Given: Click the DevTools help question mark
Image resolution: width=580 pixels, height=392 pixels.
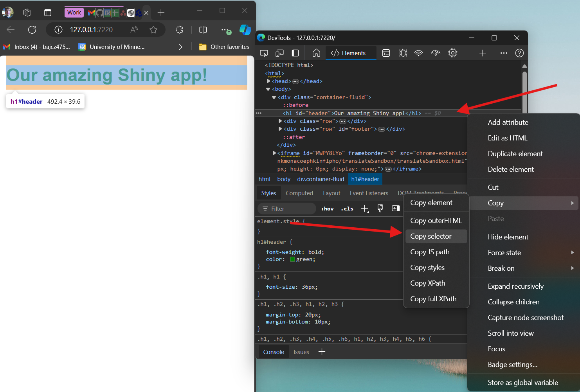Looking at the screenshot, I should coord(519,53).
